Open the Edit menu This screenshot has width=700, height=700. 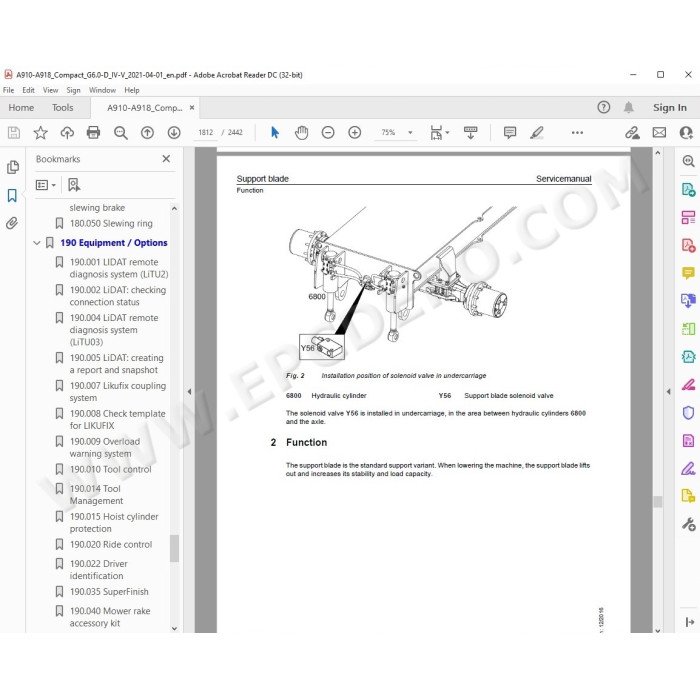tap(29, 90)
